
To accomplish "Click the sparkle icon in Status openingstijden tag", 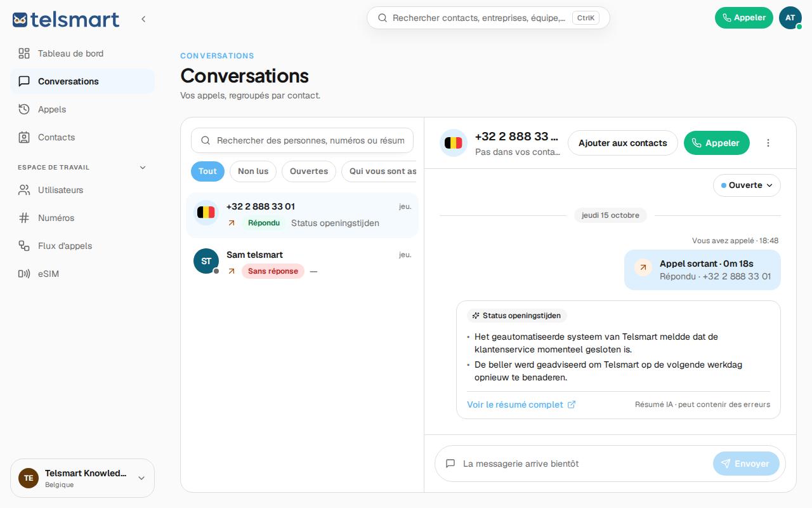I will [x=476, y=316].
